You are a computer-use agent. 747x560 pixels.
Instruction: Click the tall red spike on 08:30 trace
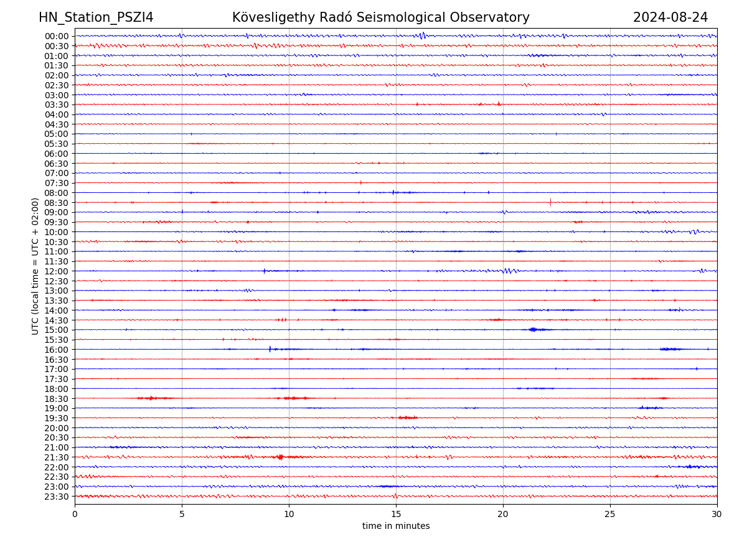550,202
